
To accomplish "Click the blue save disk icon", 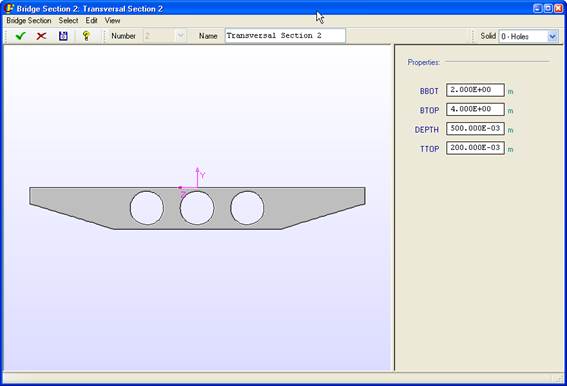I will (x=63, y=36).
